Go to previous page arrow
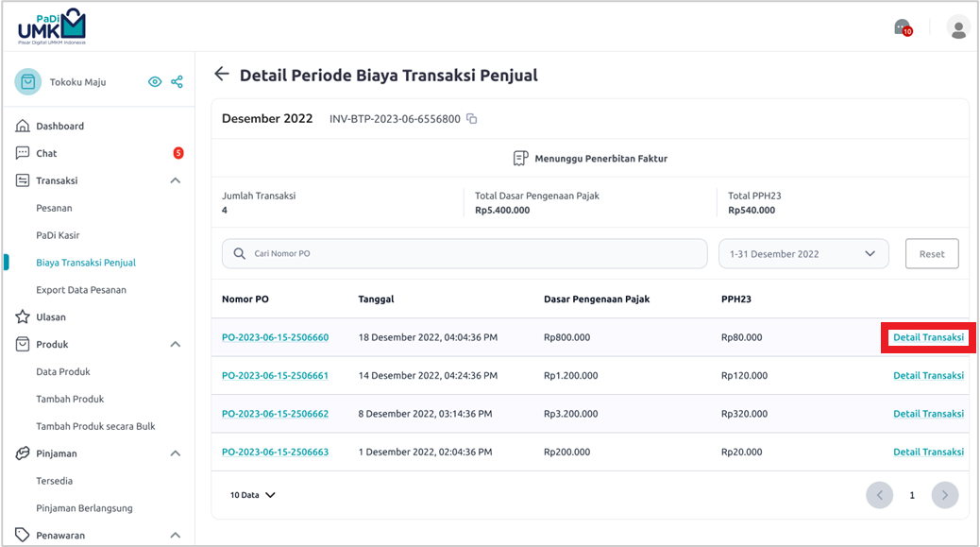This screenshot has width=980, height=547. click(x=879, y=495)
